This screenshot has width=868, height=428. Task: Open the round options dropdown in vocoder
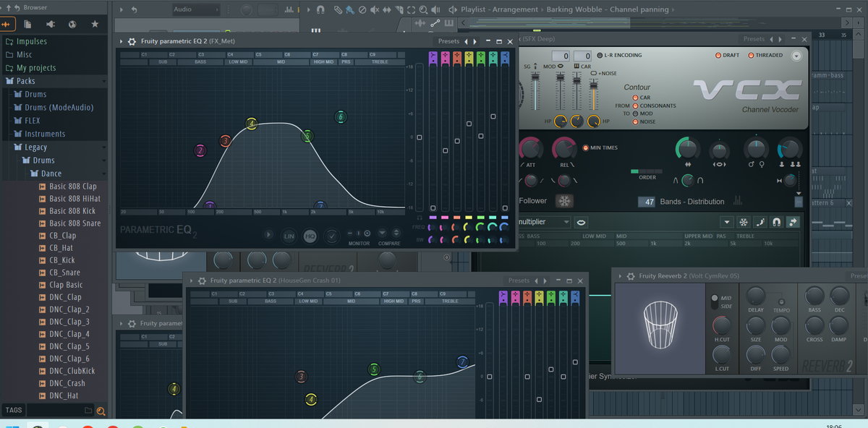click(x=796, y=56)
